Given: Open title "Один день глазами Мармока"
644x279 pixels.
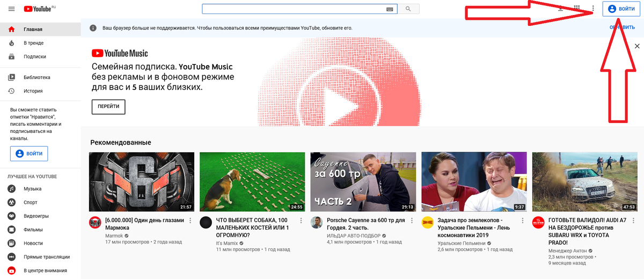Looking at the screenshot, I should click(x=144, y=224).
